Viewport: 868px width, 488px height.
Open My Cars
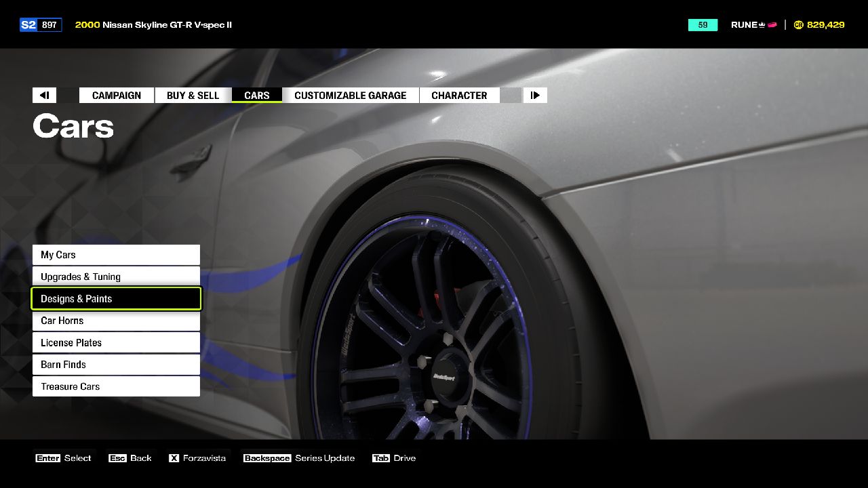pos(116,255)
